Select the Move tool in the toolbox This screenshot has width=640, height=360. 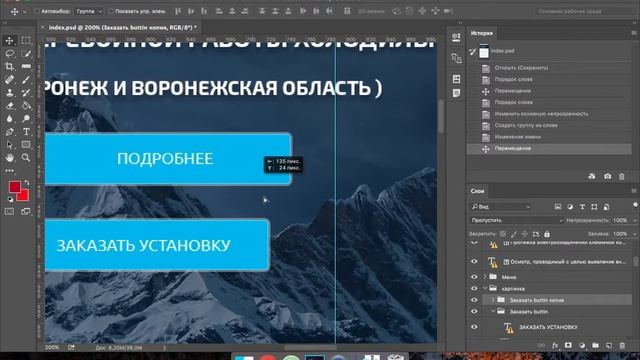9,40
